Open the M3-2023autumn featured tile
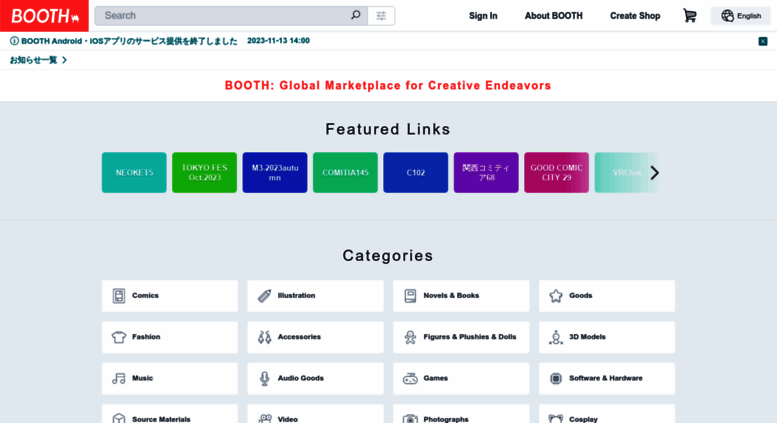The height and width of the screenshot is (423, 777). [x=275, y=173]
